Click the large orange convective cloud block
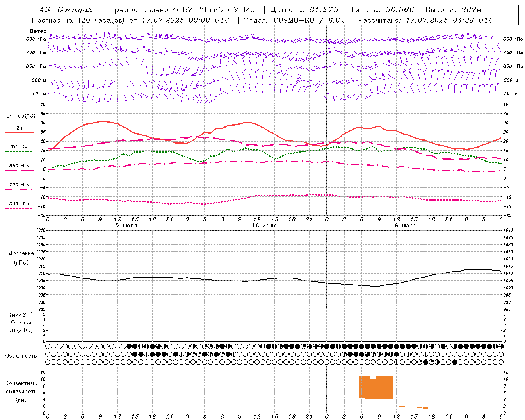The image size is (525, 420). [x=376, y=388]
